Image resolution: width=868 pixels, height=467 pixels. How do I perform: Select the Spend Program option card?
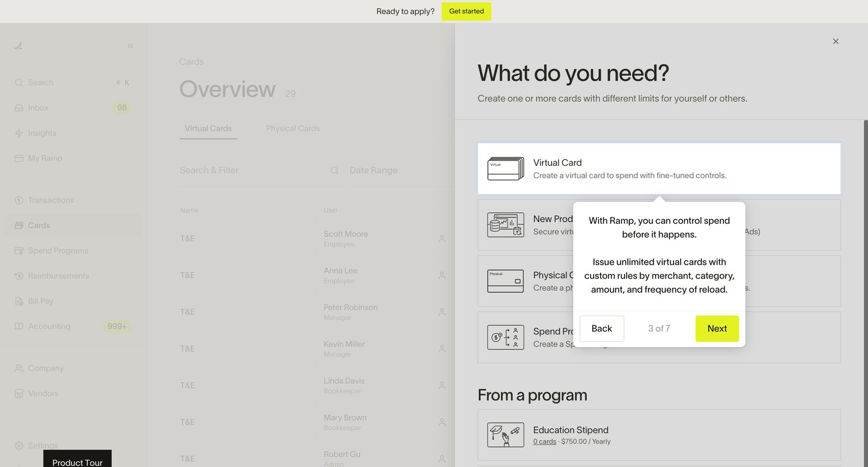(x=659, y=337)
